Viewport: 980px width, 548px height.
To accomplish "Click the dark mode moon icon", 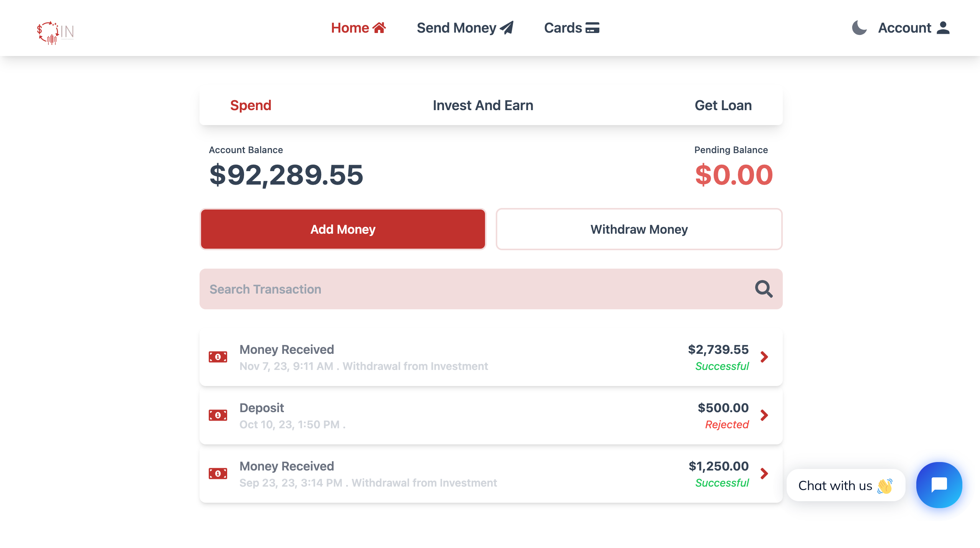I will (860, 28).
